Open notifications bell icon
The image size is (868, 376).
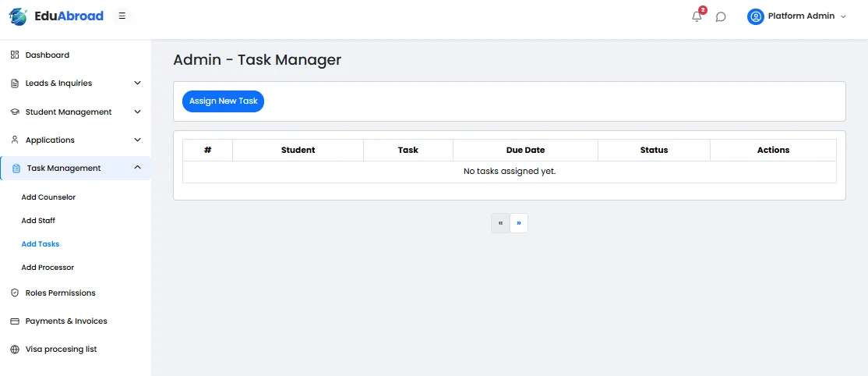[x=697, y=16]
